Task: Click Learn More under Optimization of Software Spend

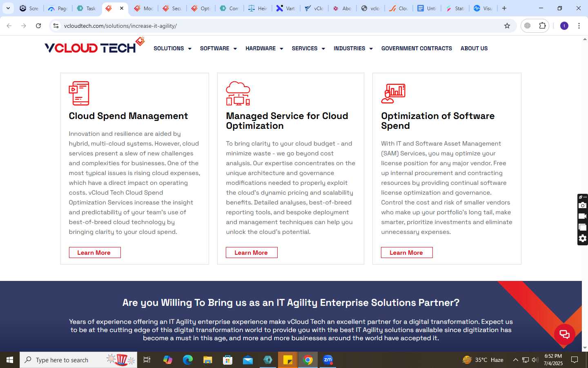Action: 407,253
